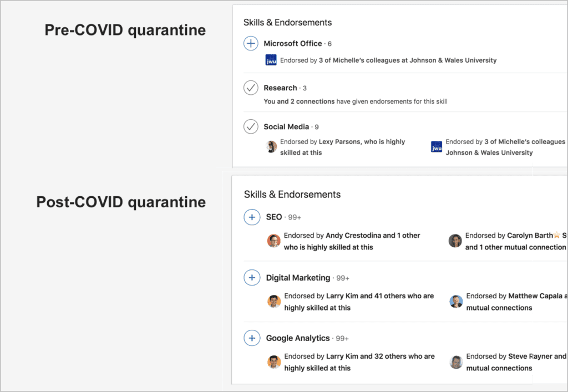The width and height of the screenshot is (568, 392).
Task: Click 'Larry Kim and 41 others' text
Action: (x=366, y=296)
